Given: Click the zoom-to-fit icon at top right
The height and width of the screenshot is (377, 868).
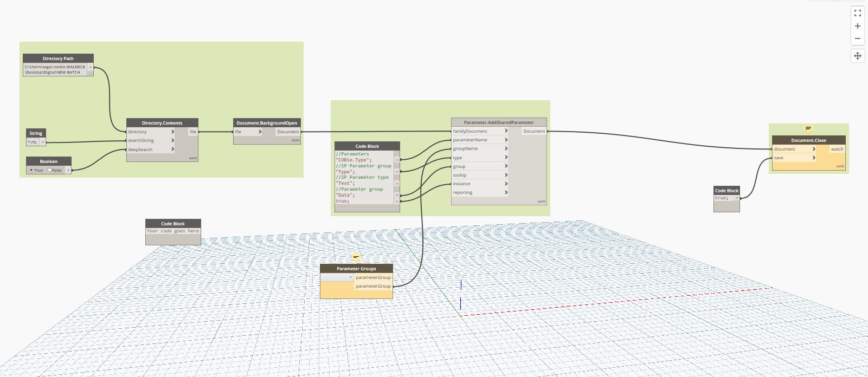Looking at the screenshot, I should [857, 13].
